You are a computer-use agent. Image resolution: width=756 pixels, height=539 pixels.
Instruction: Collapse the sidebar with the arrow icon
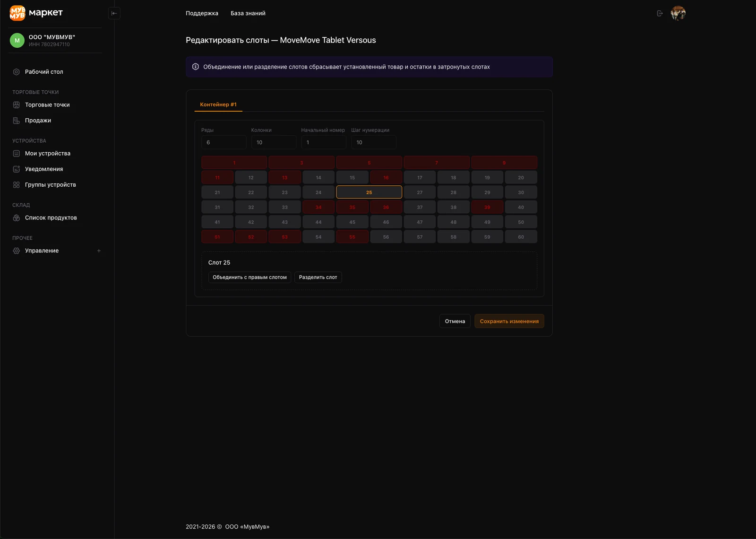tap(114, 13)
